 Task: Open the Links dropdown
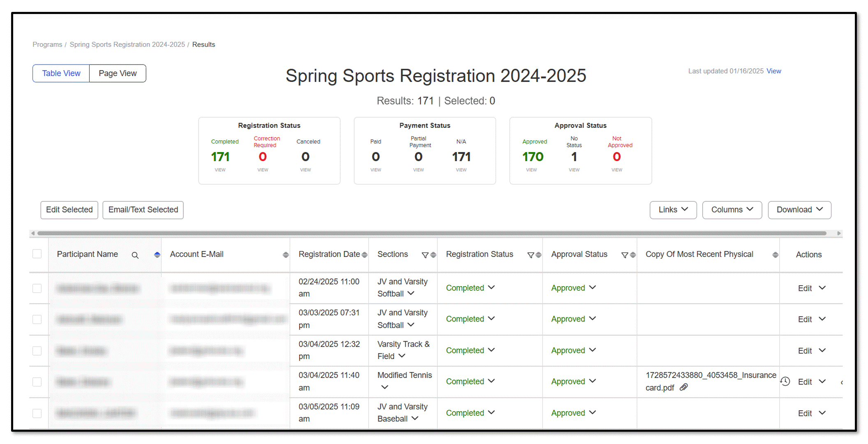(x=673, y=210)
